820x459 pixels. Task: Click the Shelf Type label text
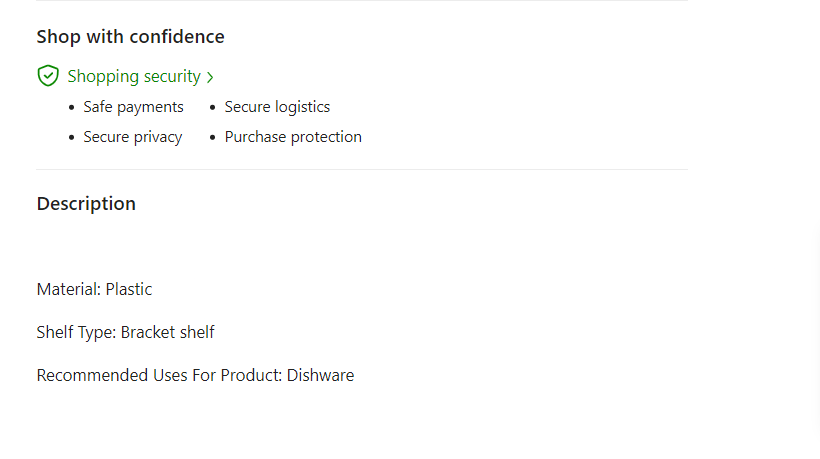(x=76, y=332)
